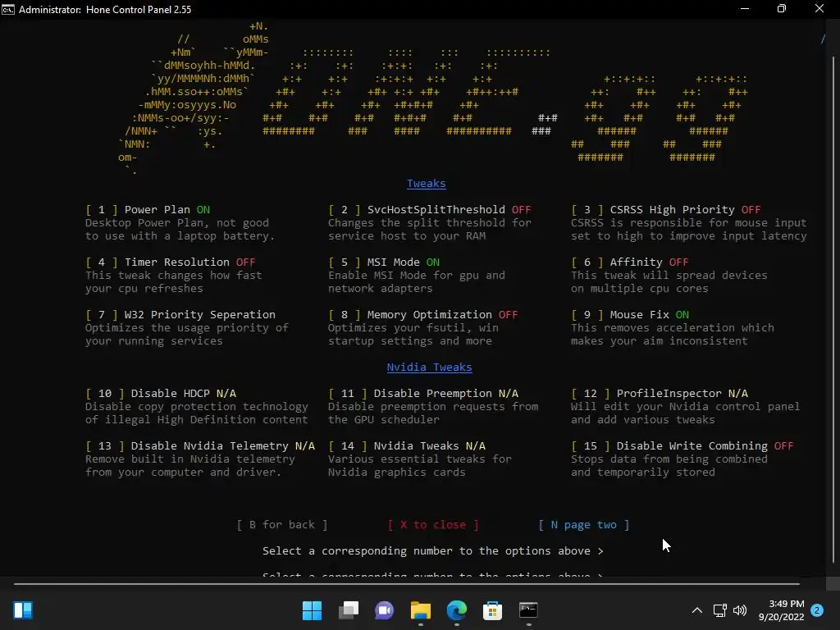Click the text 'from your computer and driver.'

[183, 472]
